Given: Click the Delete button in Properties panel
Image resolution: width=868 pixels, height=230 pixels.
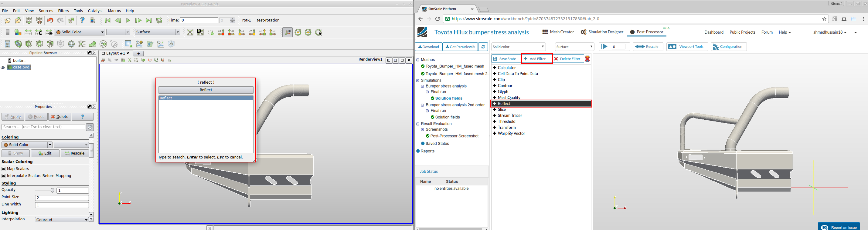Looking at the screenshot, I should click(60, 117).
